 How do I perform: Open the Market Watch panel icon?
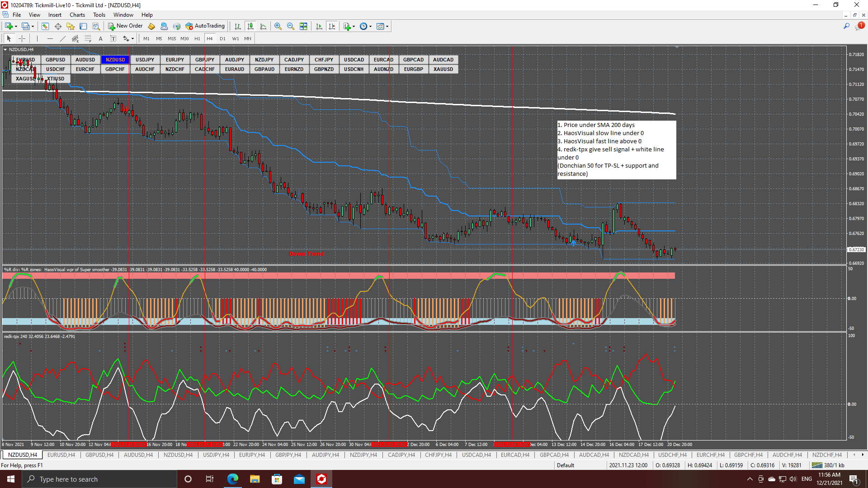click(x=45, y=26)
